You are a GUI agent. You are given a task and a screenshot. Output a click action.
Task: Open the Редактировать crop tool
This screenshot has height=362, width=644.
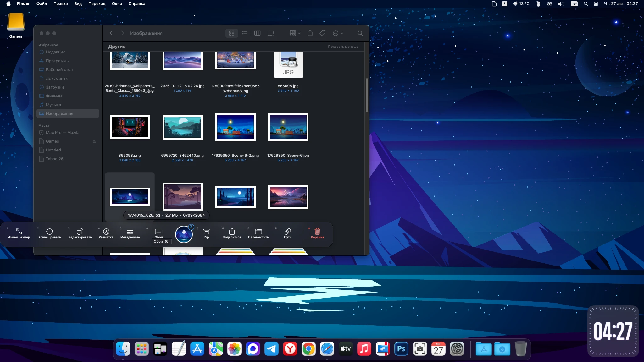click(x=80, y=233)
